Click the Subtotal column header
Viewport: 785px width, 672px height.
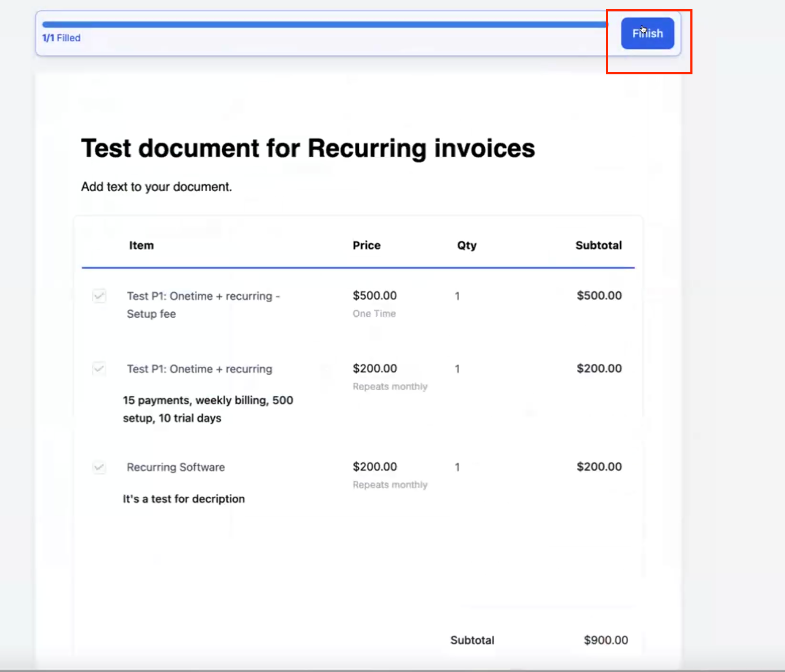tap(598, 245)
